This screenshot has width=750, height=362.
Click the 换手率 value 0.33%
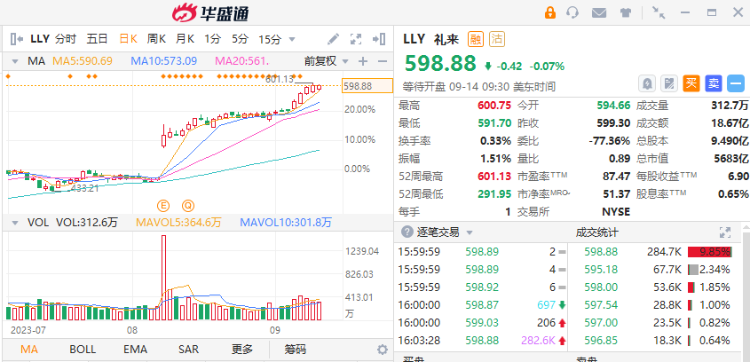pos(496,141)
